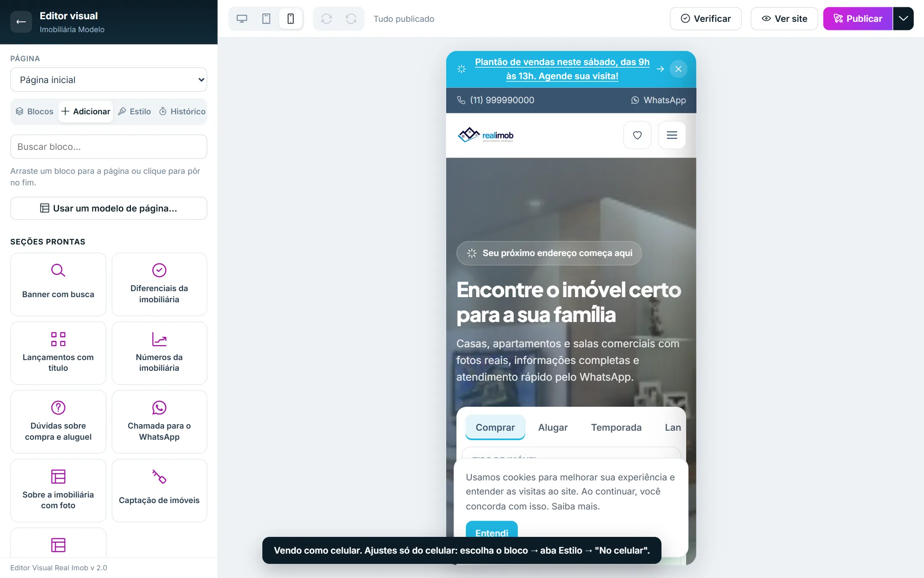Switch to tablet preview icon

266,19
